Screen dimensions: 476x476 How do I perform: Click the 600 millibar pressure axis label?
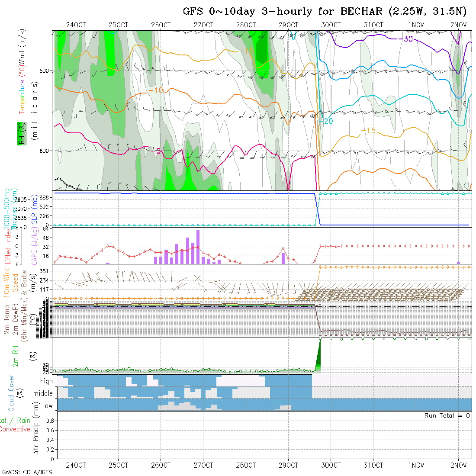(45, 151)
